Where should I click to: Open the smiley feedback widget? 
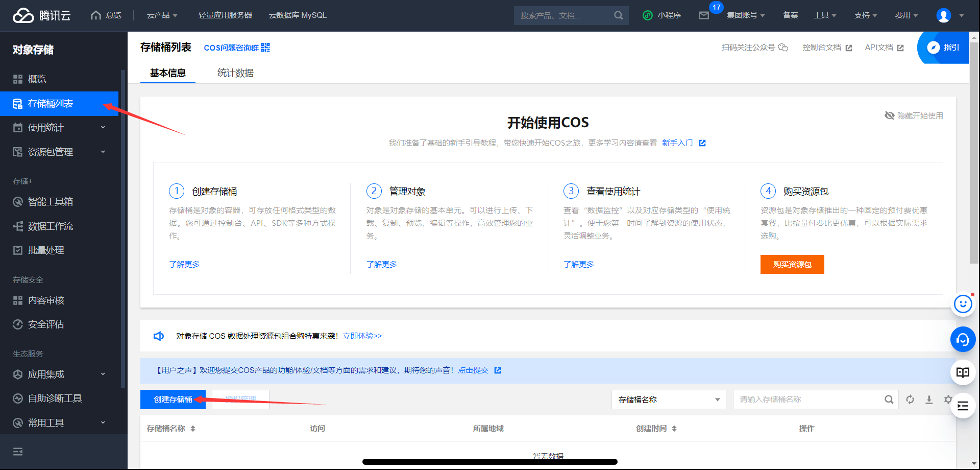click(963, 303)
